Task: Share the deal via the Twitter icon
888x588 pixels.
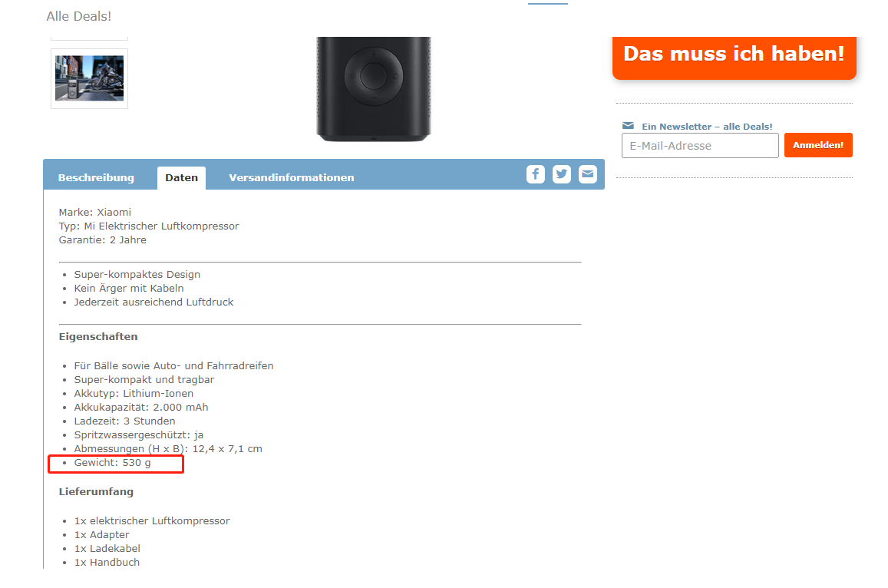Action: 561,174
